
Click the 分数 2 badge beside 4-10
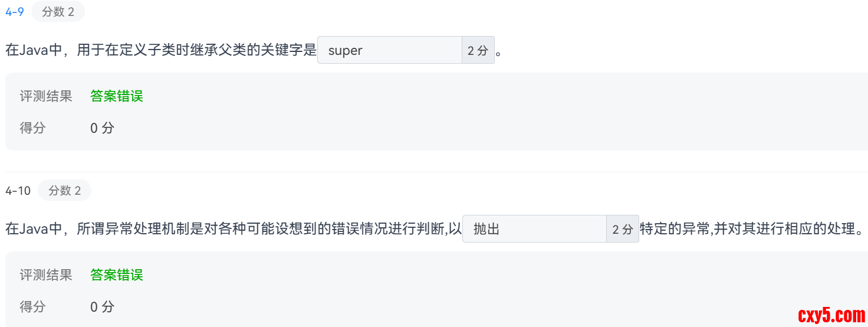tap(64, 190)
